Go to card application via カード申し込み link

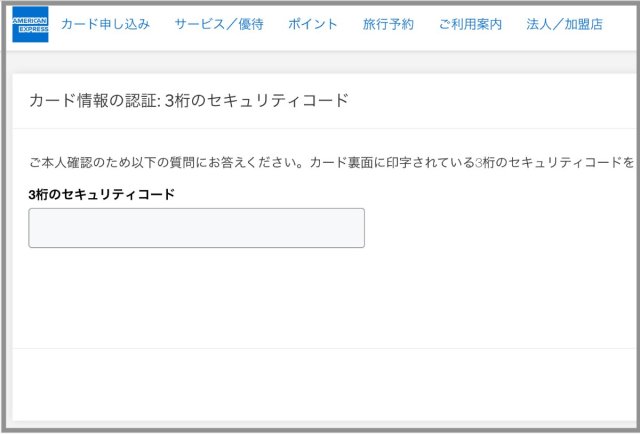(105, 24)
